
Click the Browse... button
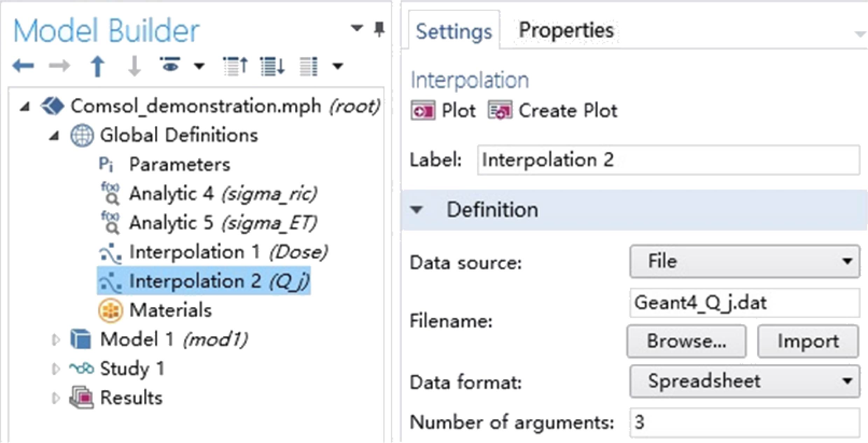coord(686,341)
